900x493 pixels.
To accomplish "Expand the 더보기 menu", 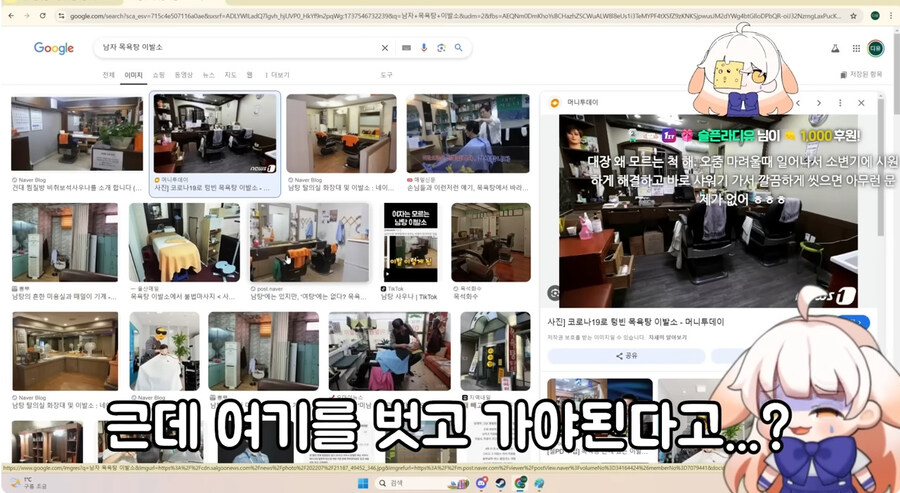I will [x=277, y=75].
